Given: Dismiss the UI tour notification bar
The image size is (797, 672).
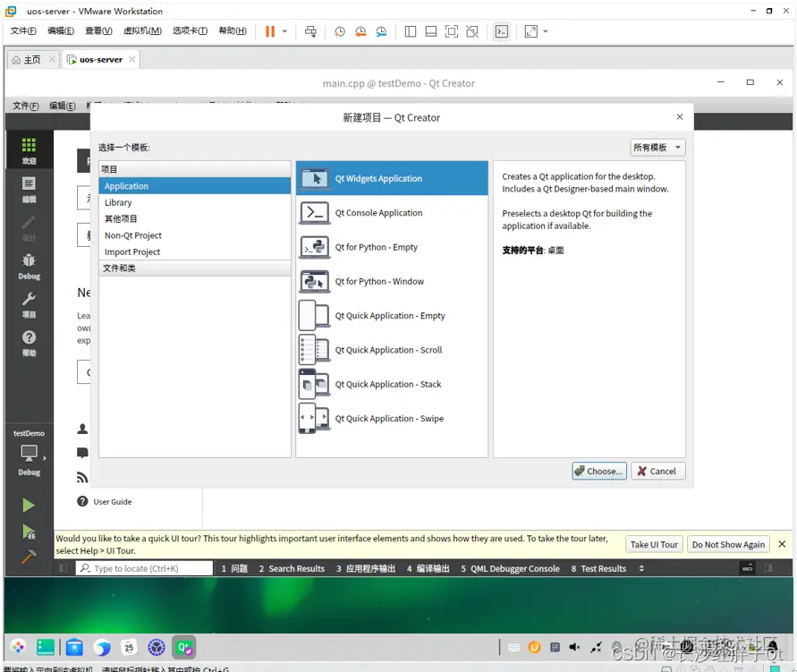Looking at the screenshot, I should (x=782, y=544).
